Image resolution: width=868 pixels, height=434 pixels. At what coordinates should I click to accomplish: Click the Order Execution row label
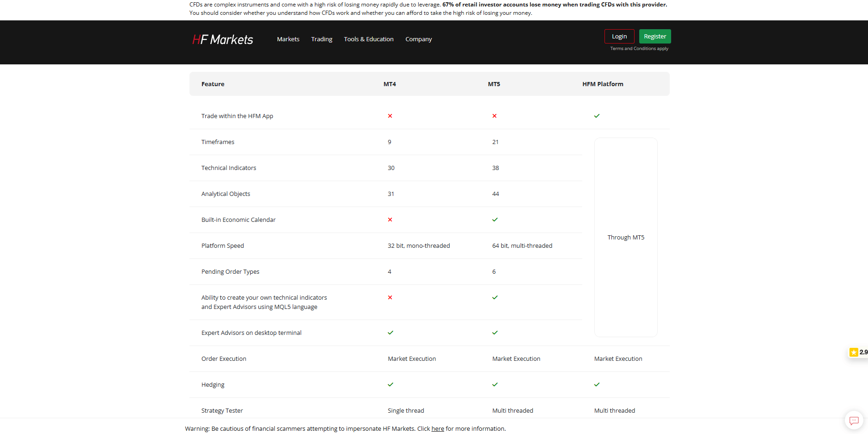pos(224,359)
